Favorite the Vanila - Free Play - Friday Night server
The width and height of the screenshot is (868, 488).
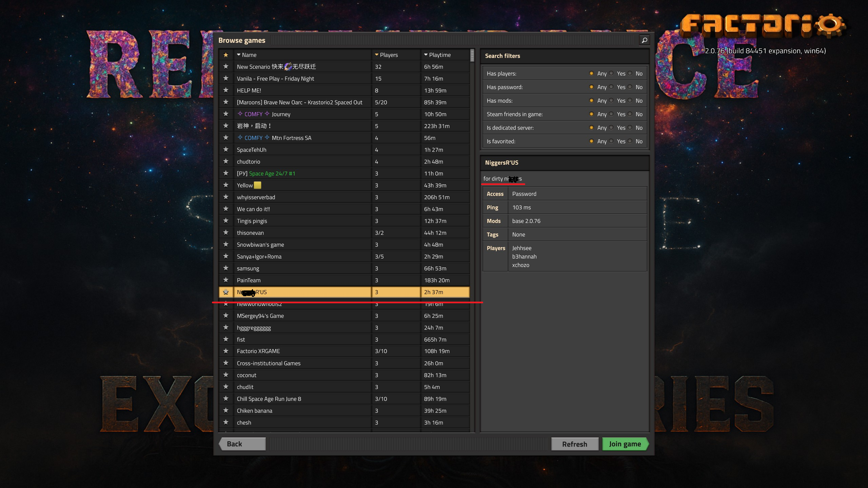(x=226, y=79)
